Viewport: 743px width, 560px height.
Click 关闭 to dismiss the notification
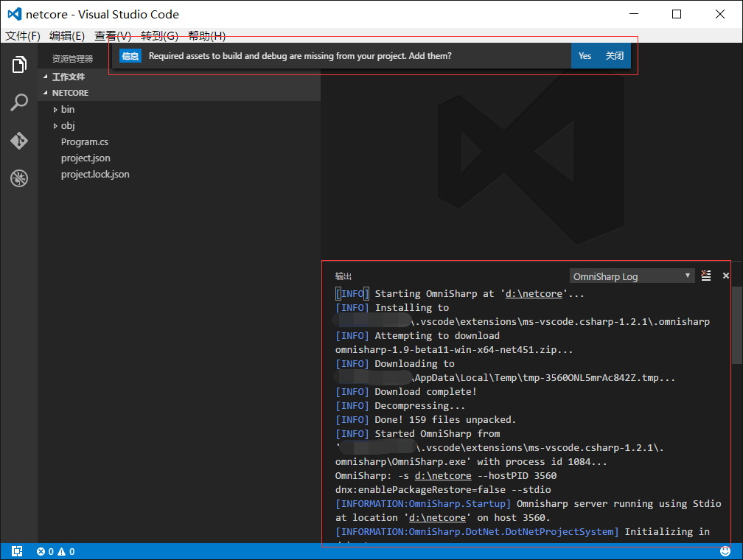point(615,56)
